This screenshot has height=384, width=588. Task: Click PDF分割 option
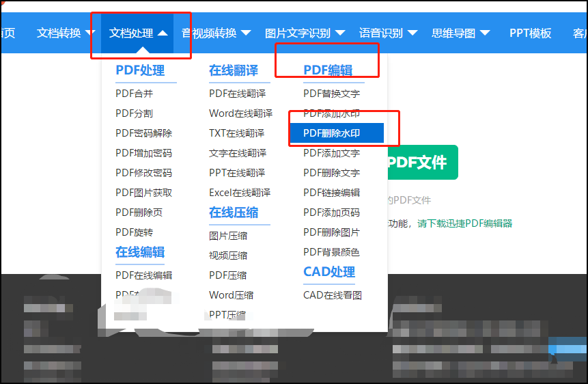click(x=135, y=113)
